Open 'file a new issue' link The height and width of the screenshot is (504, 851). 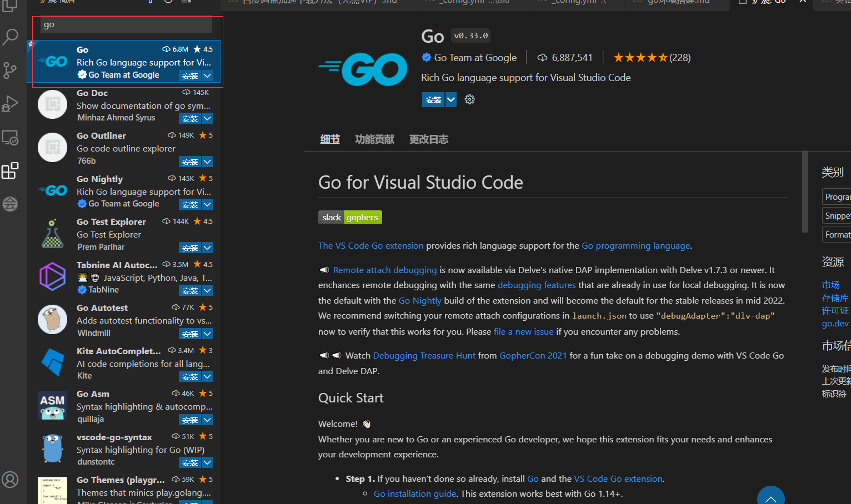pyautogui.click(x=523, y=331)
